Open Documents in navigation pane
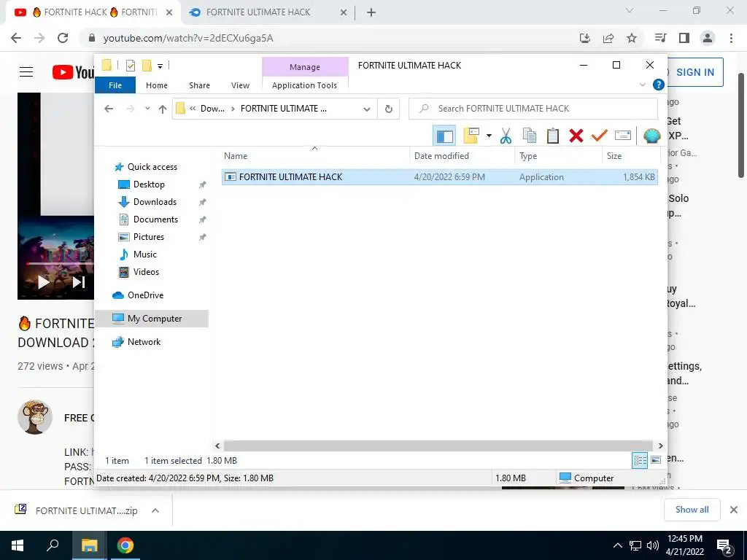 pos(155,219)
